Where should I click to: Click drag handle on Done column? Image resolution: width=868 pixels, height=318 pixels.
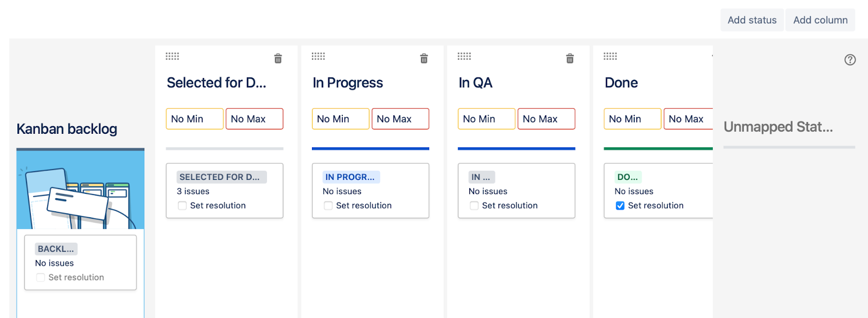[610, 56]
